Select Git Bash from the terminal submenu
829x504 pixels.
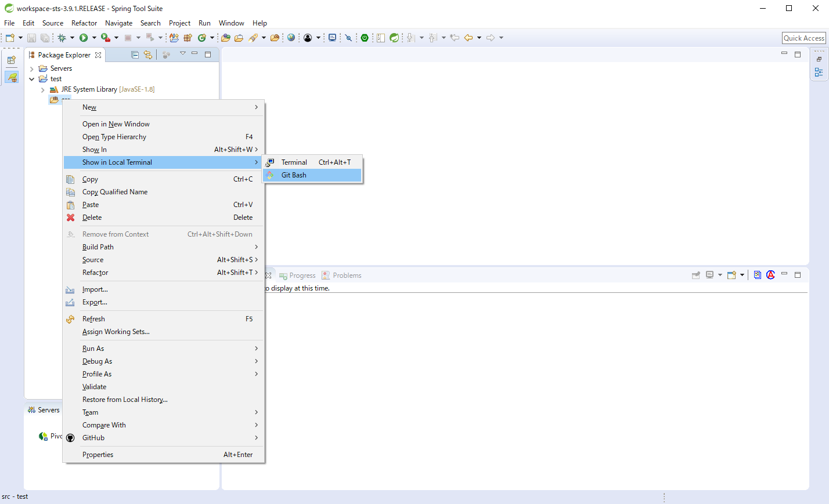point(294,175)
